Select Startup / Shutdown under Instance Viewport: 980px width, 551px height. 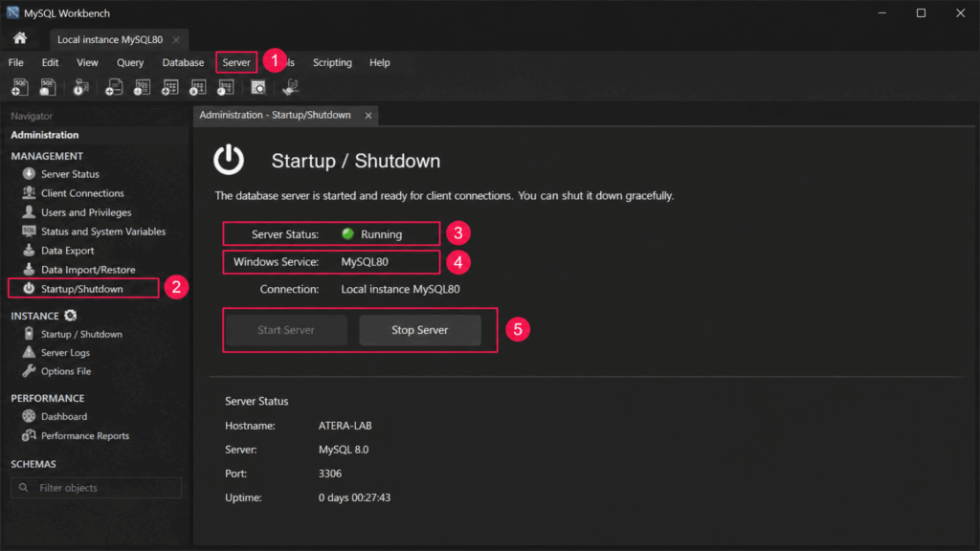tap(82, 334)
